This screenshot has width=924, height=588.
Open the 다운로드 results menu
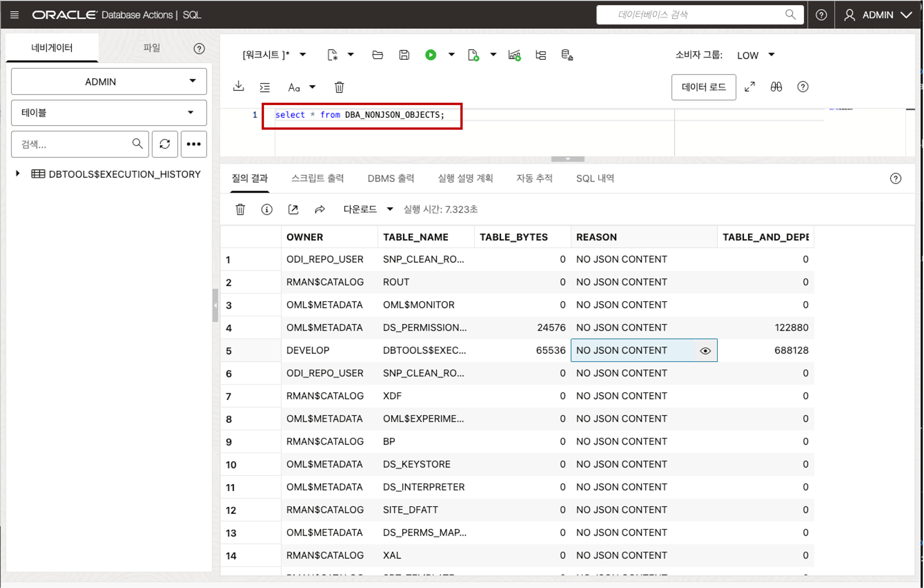coord(368,209)
